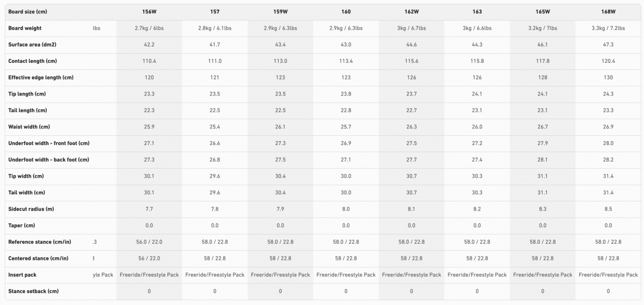Viewport: 644px width, 305px height.
Task: Click the Stance setback (cm) row label
Action: pos(33,291)
